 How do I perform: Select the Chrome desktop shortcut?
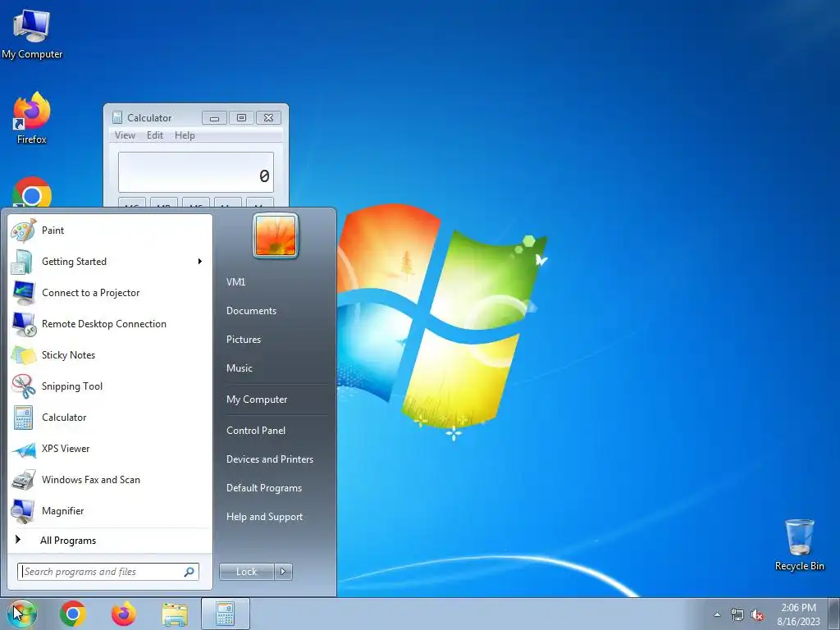[32, 193]
